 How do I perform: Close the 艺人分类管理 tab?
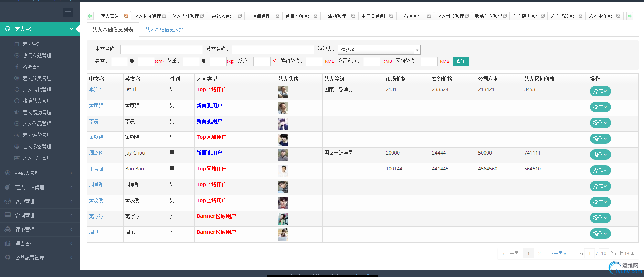(x=467, y=16)
